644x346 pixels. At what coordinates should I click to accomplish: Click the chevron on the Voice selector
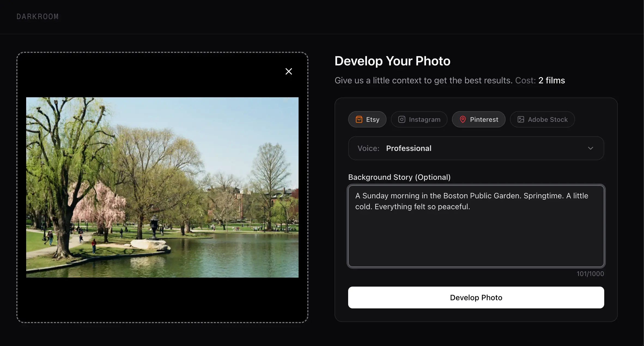pos(591,148)
